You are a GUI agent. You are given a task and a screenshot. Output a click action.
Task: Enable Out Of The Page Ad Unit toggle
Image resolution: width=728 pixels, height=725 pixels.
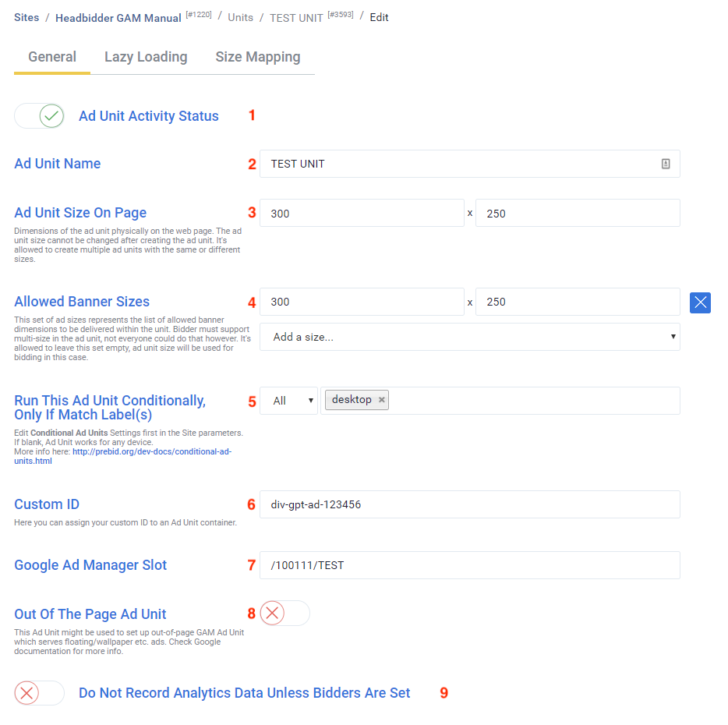(284, 614)
